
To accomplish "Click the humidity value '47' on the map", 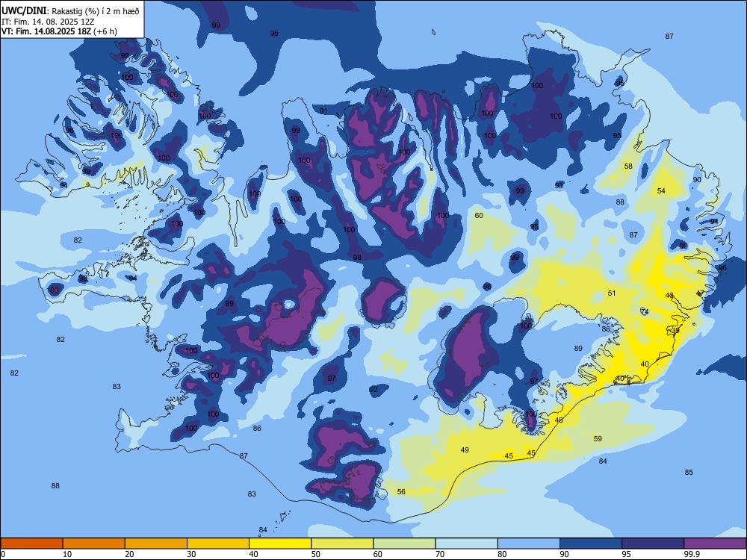I will click(x=700, y=293).
